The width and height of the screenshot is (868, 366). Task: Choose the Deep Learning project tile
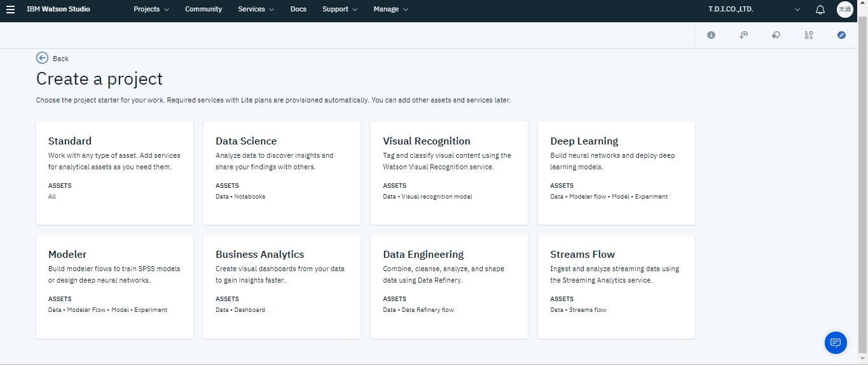tap(616, 172)
